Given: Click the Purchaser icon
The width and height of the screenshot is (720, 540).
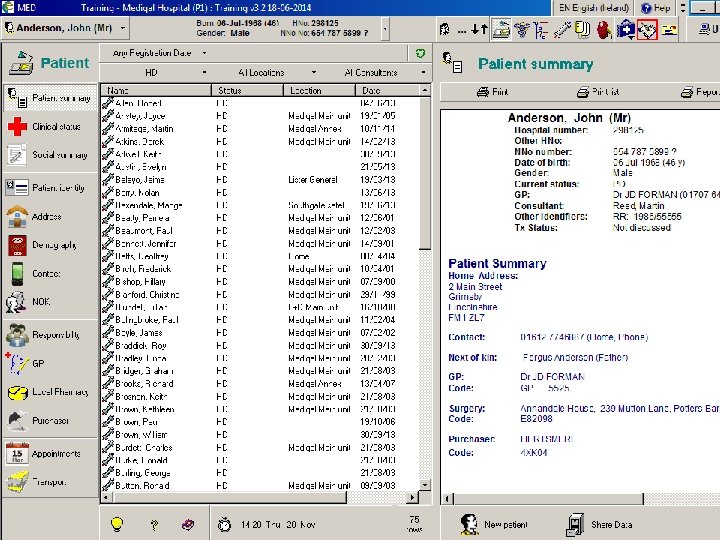Looking at the screenshot, I should (x=17, y=420).
